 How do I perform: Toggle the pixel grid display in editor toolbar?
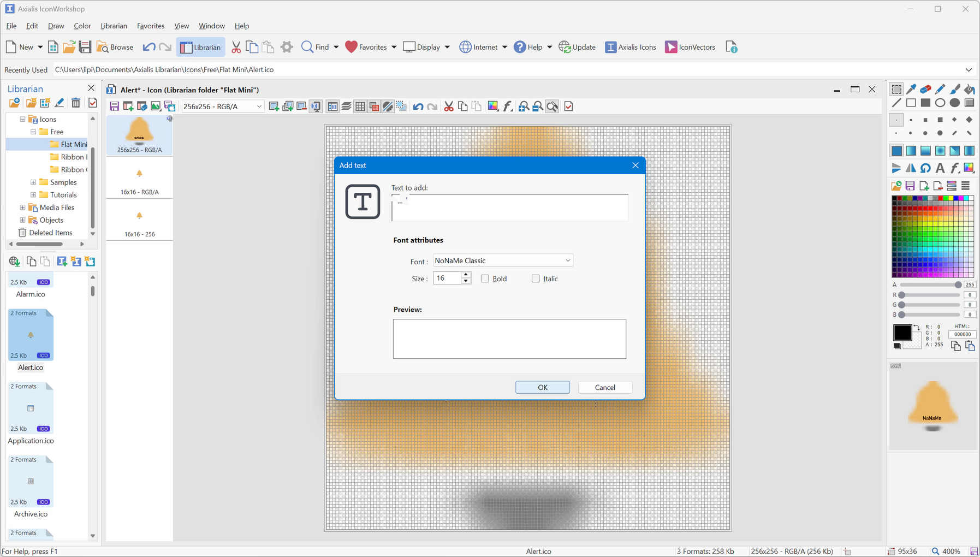point(360,106)
